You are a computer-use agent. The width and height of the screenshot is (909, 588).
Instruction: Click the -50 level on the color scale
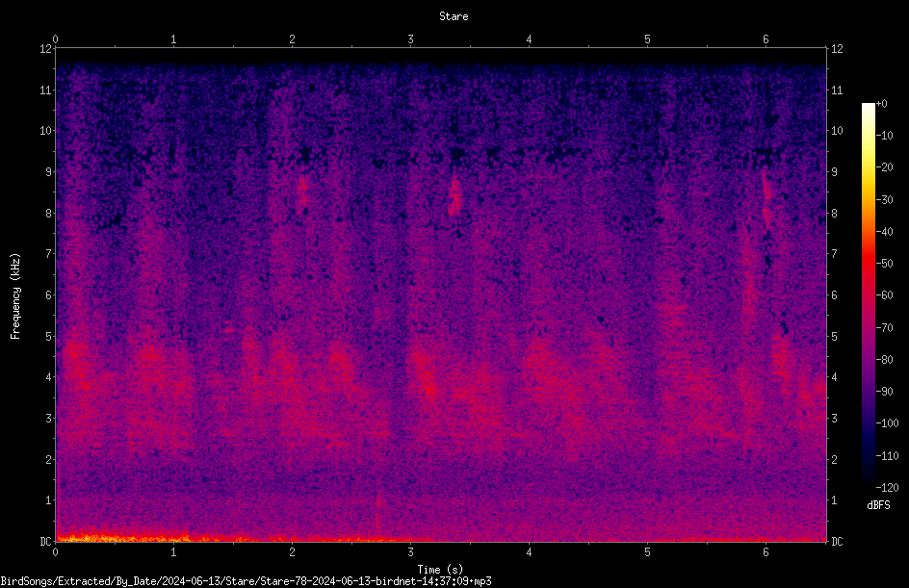coord(884,263)
